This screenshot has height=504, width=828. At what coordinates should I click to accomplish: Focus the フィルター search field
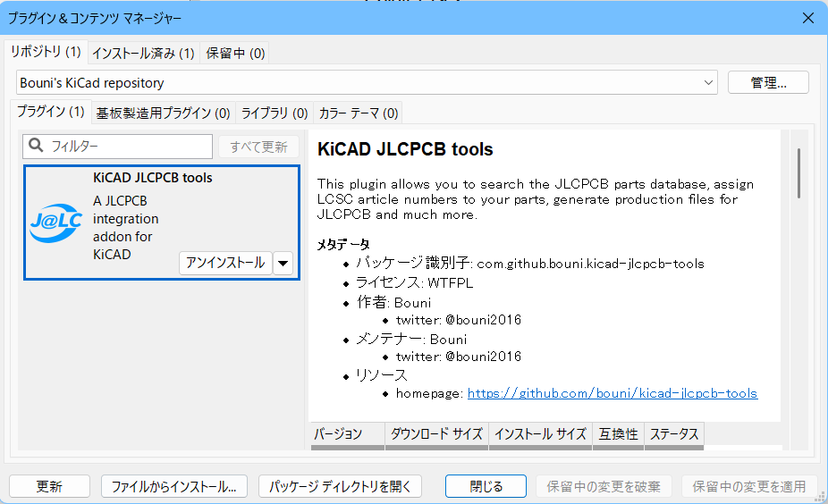pos(118,147)
